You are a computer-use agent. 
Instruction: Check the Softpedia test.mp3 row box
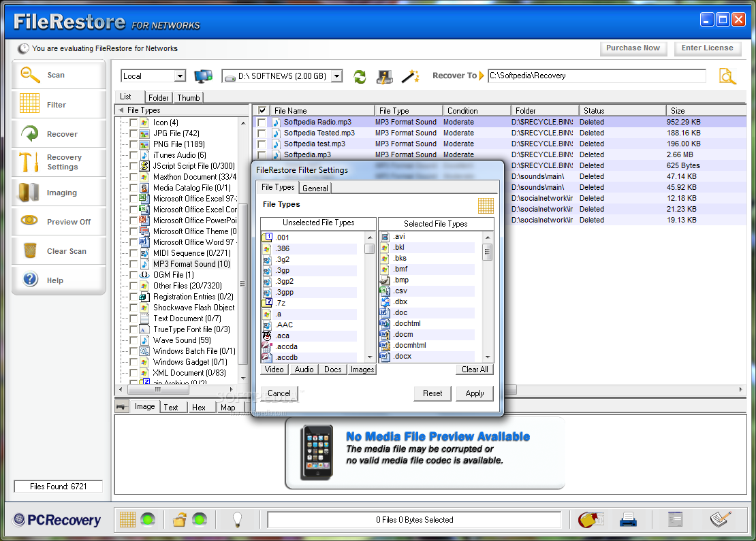[x=262, y=144]
